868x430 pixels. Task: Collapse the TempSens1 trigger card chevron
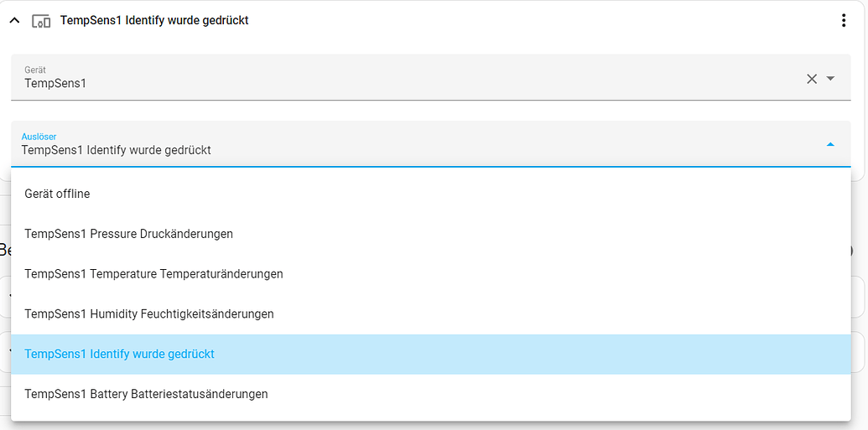[14, 21]
